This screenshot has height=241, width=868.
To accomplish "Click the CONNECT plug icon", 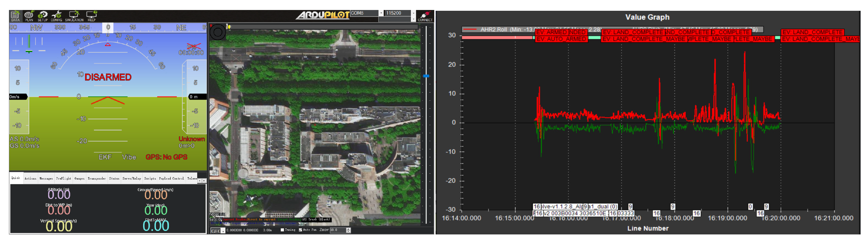I will pyautogui.click(x=425, y=16).
